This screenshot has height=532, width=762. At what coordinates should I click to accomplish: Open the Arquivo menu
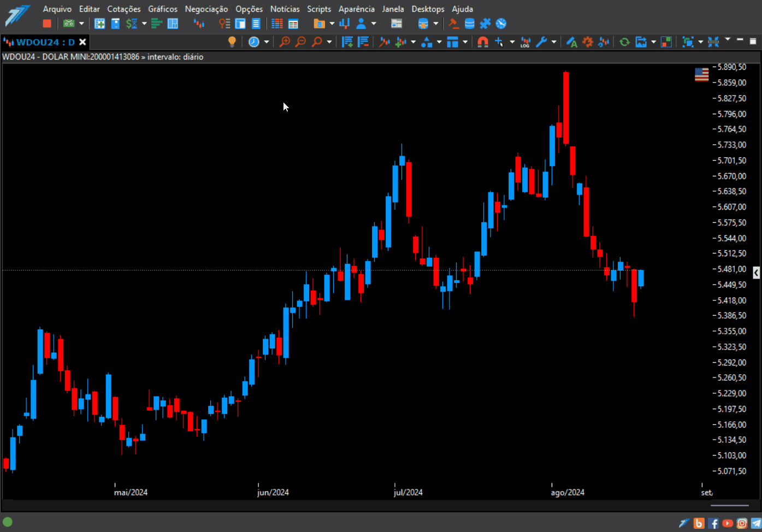coord(57,9)
